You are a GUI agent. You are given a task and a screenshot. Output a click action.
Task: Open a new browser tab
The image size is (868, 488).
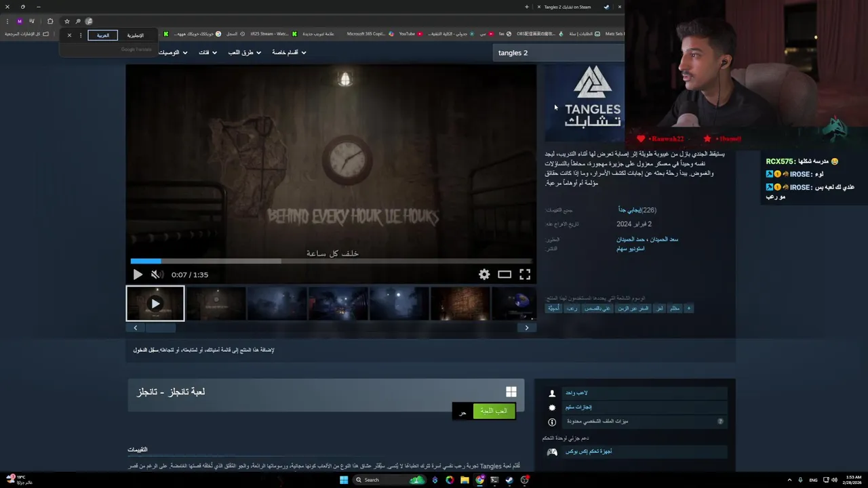(x=527, y=7)
